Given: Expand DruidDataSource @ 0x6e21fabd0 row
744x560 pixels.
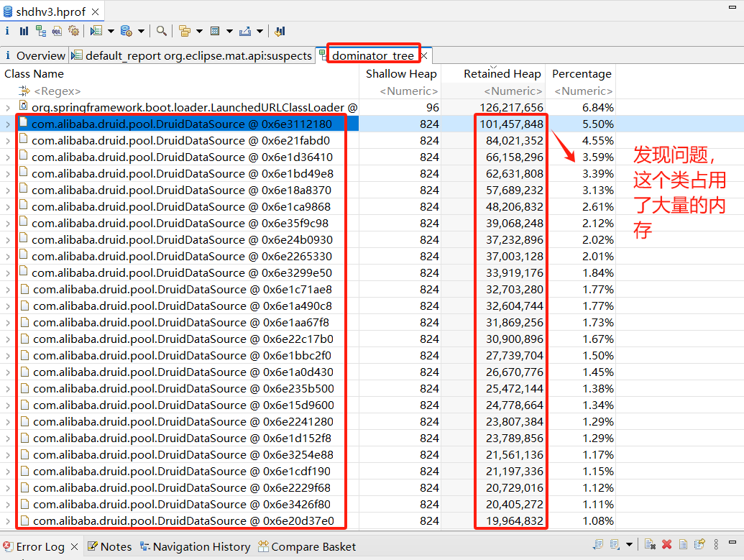Looking at the screenshot, I should (x=8, y=141).
